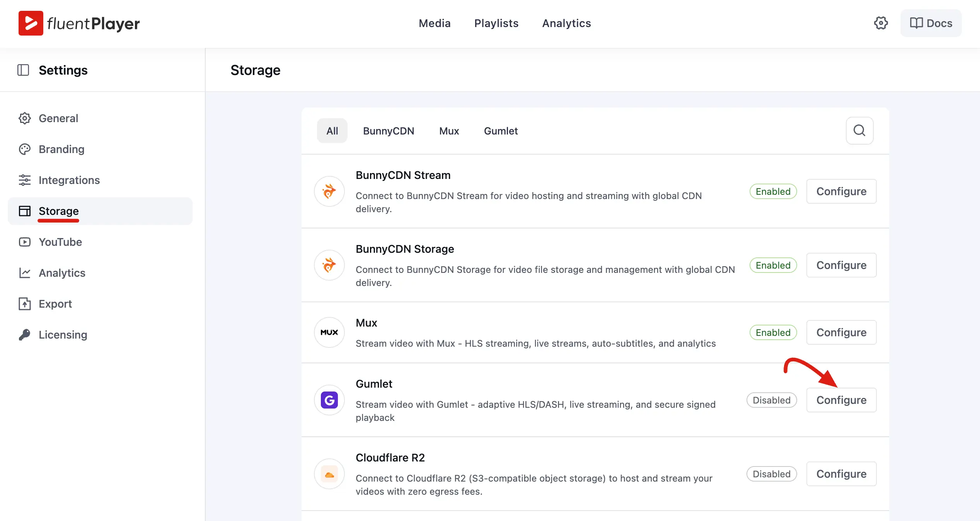Screen dimensions: 980x521
Task: Click the Disabled badge for Gumlet
Action: pos(772,400)
